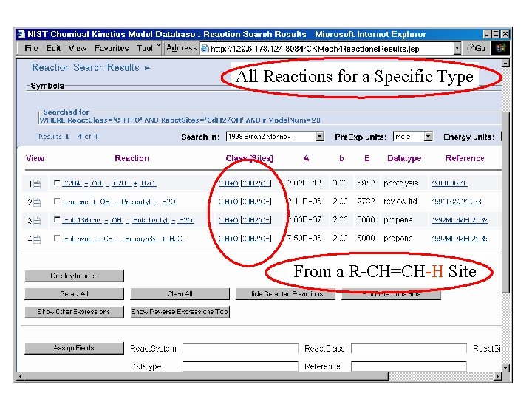Click the Reaction column header
Screen dimensions: 532x399
[x=132, y=158]
